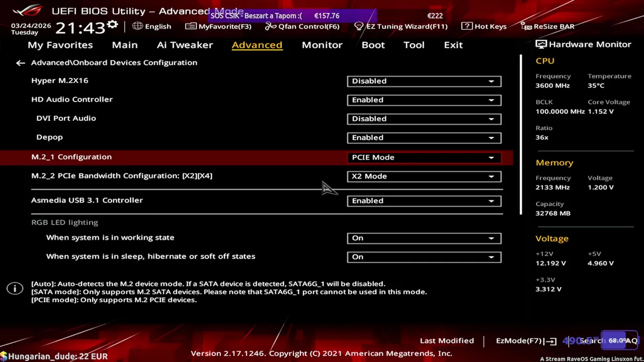Viewport: 644px width, 362px height.
Task: Open the Tool tab
Action: pos(414,45)
